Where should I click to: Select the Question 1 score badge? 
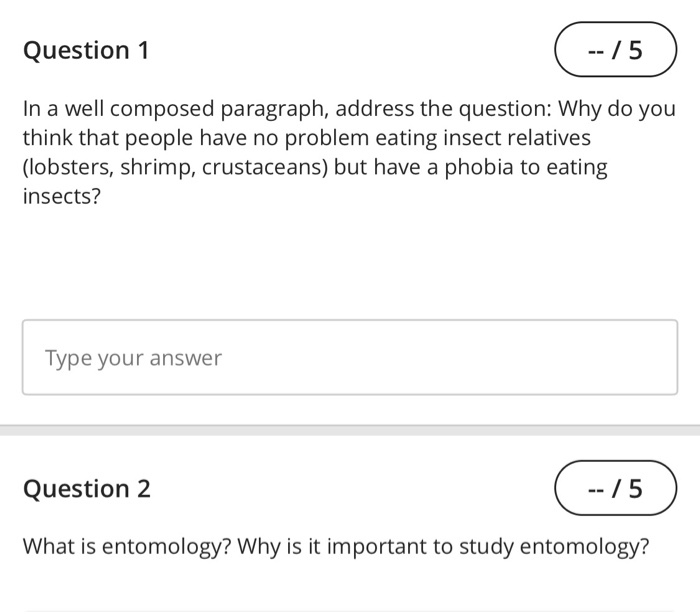pyautogui.click(x=616, y=49)
